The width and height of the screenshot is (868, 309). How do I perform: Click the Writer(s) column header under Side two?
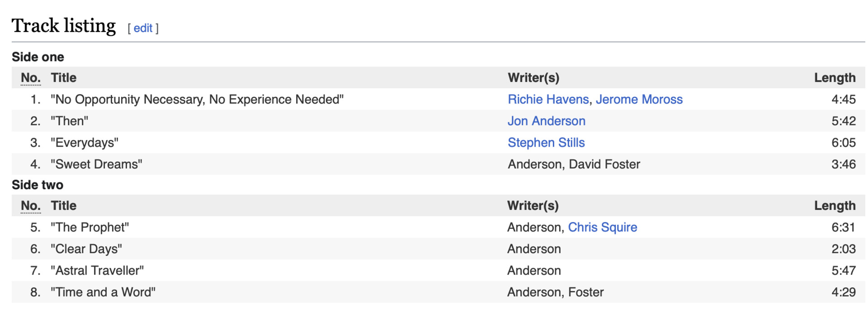tap(533, 206)
